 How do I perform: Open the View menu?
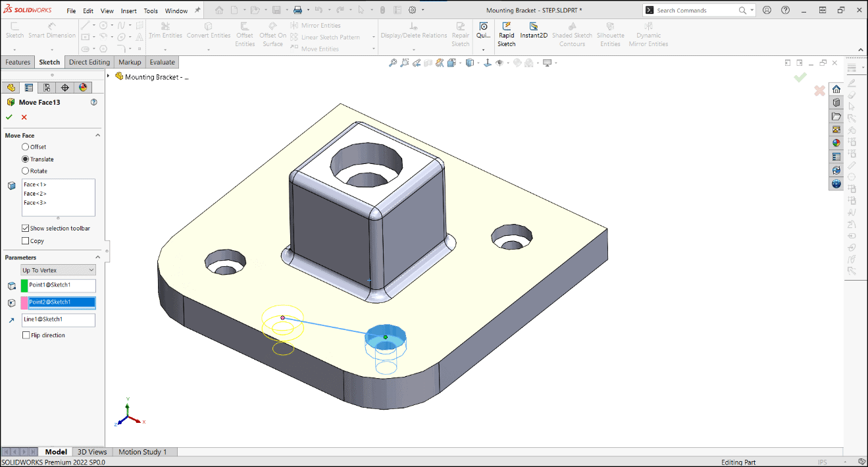pyautogui.click(x=107, y=11)
